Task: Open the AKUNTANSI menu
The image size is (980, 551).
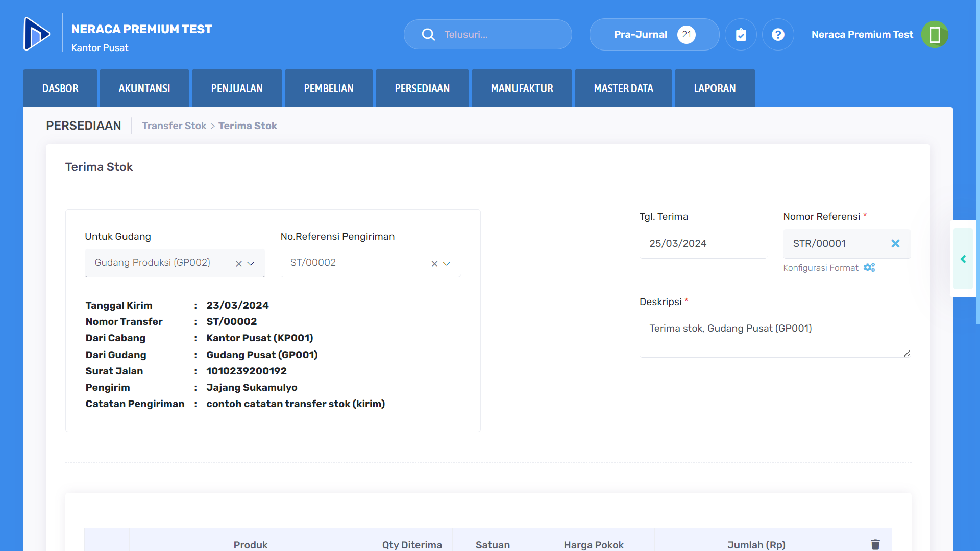Action: tap(144, 88)
